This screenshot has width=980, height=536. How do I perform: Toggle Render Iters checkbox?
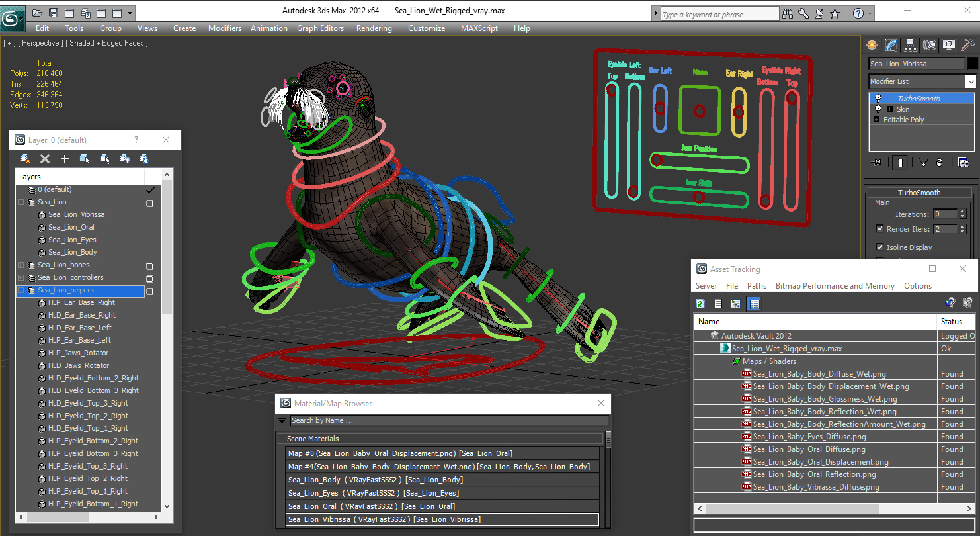tap(879, 229)
